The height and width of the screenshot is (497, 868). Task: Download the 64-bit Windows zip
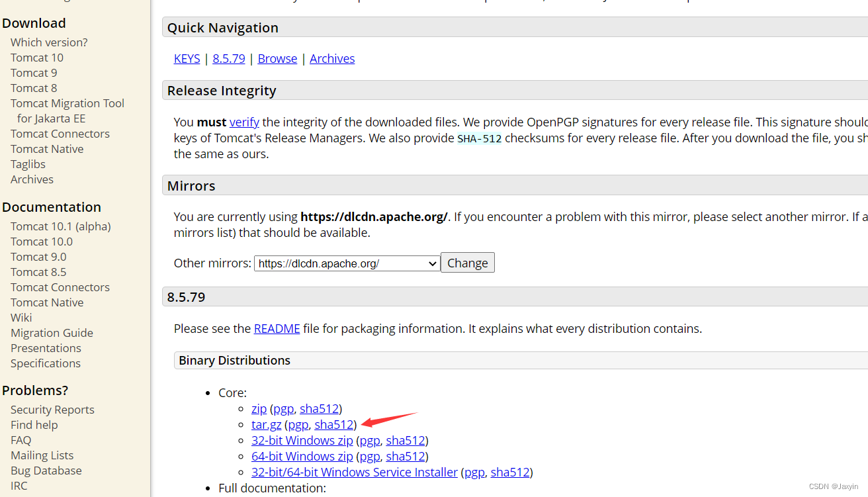click(302, 457)
